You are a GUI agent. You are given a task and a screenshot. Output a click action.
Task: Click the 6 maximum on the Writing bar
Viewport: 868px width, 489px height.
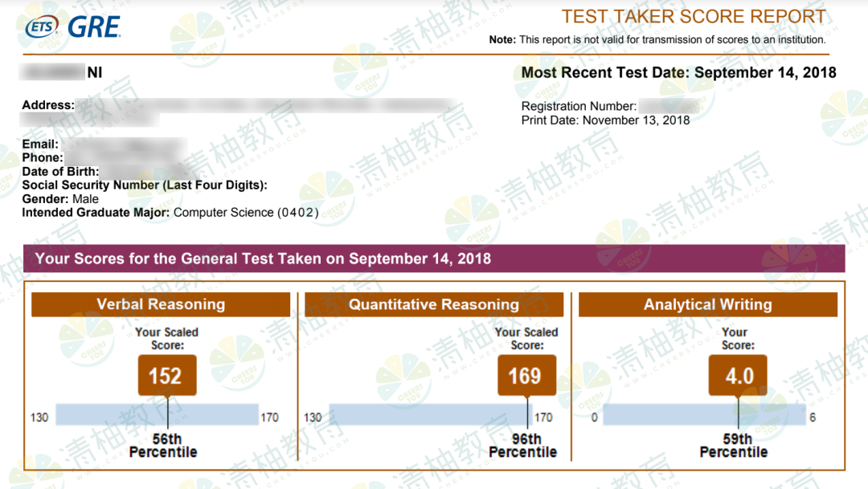pos(813,418)
